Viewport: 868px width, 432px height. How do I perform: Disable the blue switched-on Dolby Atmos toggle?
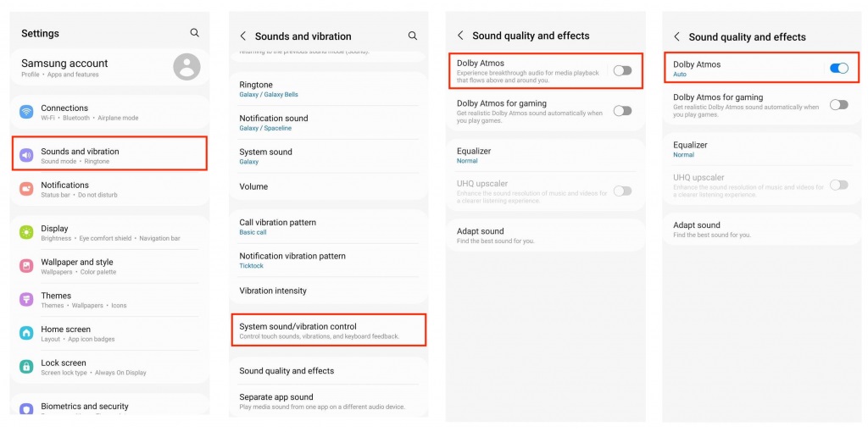(x=838, y=68)
